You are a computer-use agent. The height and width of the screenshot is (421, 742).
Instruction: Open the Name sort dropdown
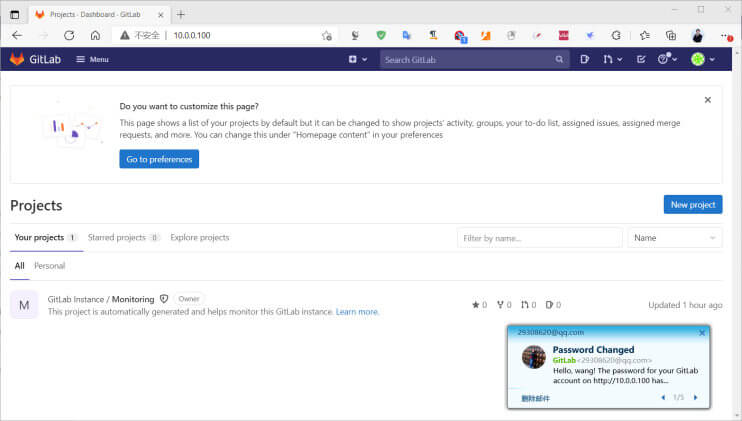675,238
